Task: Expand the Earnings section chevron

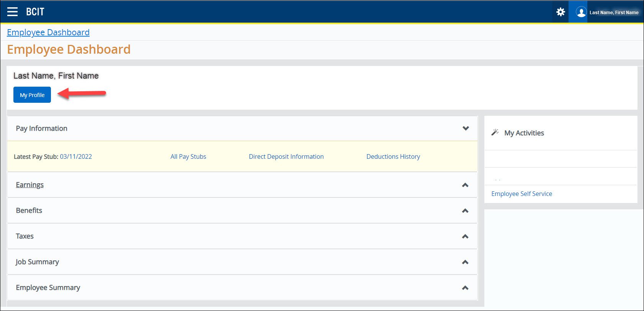Action: 465,185
